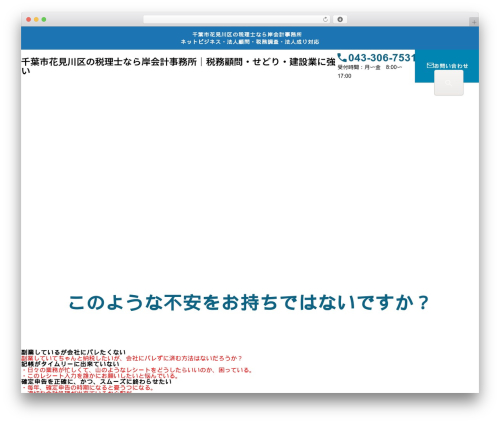This screenshot has width=500, height=423.
Task: Click phone number 043-306-7531
Action: (381, 58)
